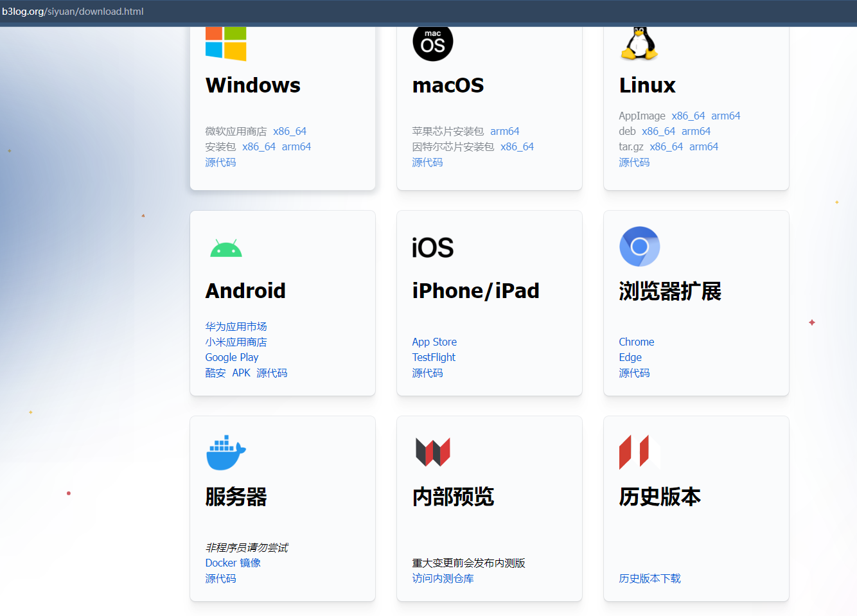Open Windows 微软应用商店 x86_64 link
The height and width of the screenshot is (616, 857).
point(290,131)
